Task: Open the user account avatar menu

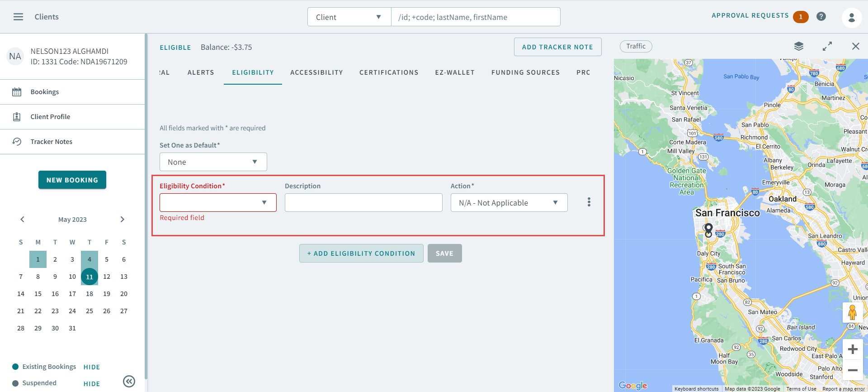Action: [851, 18]
